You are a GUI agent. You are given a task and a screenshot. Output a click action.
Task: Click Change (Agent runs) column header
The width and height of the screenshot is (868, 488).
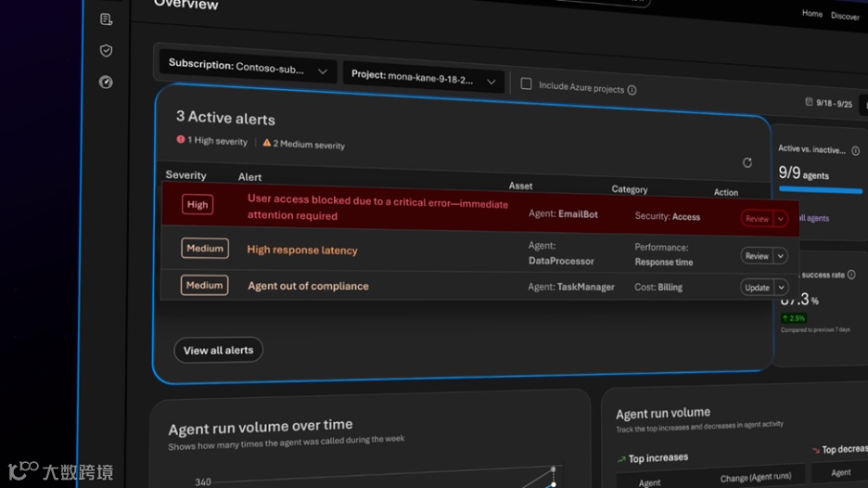click(x=756, y=477)
